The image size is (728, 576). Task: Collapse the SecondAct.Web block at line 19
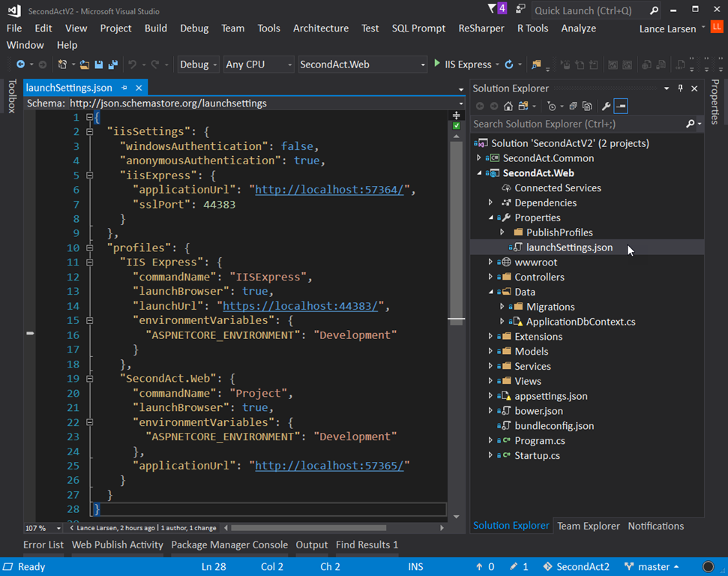[x=90, y=379]
